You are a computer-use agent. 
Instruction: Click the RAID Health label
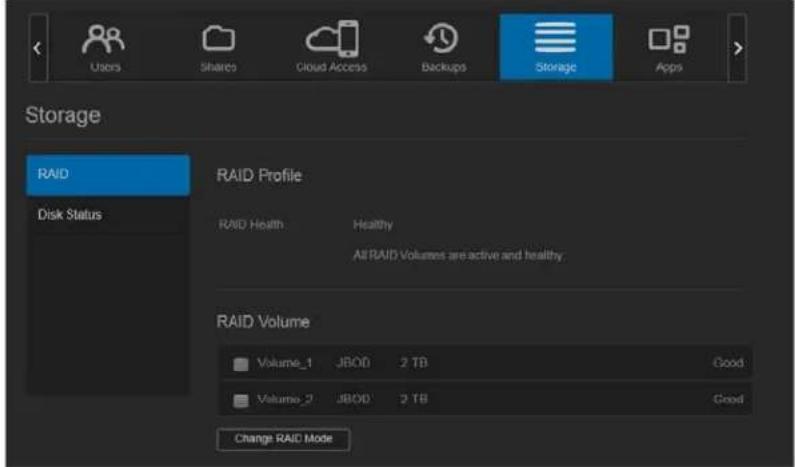tap(250, 224)
